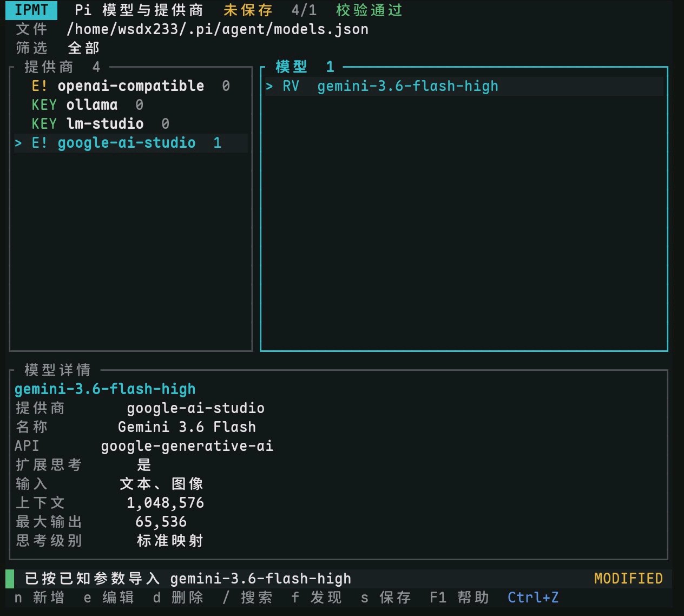Select the google-ai-studio provider row

click(x=131, y=143)
